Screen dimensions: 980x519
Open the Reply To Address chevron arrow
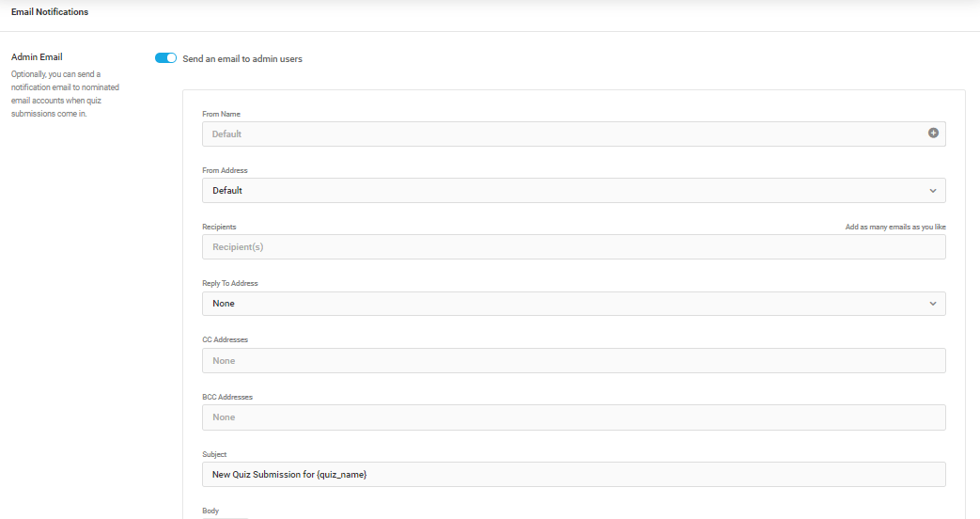point(932,304)
